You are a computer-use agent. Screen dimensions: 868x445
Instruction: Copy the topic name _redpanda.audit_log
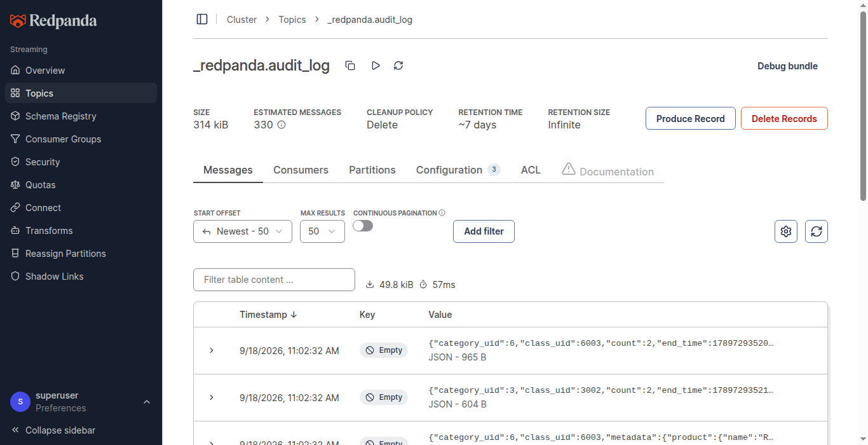pyautogui.click(x=350, y=65)
